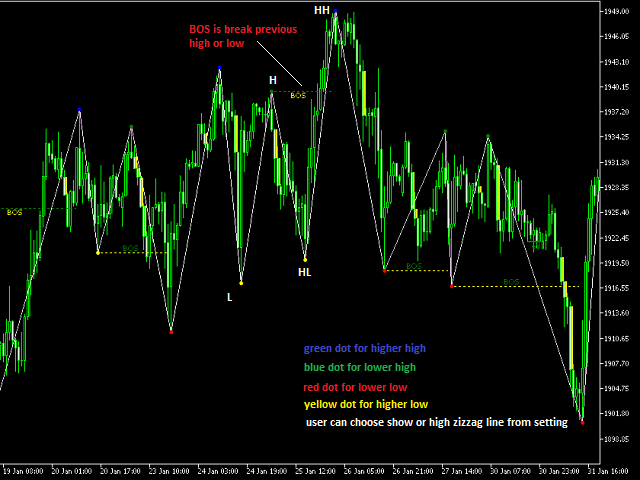Click the 1898.85 price label
This screenshot has width=640, height=480.
coord(617,439)
